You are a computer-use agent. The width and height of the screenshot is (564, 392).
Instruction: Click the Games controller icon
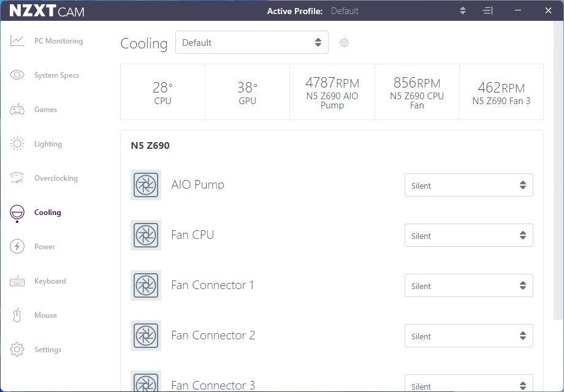click(17, 110)
